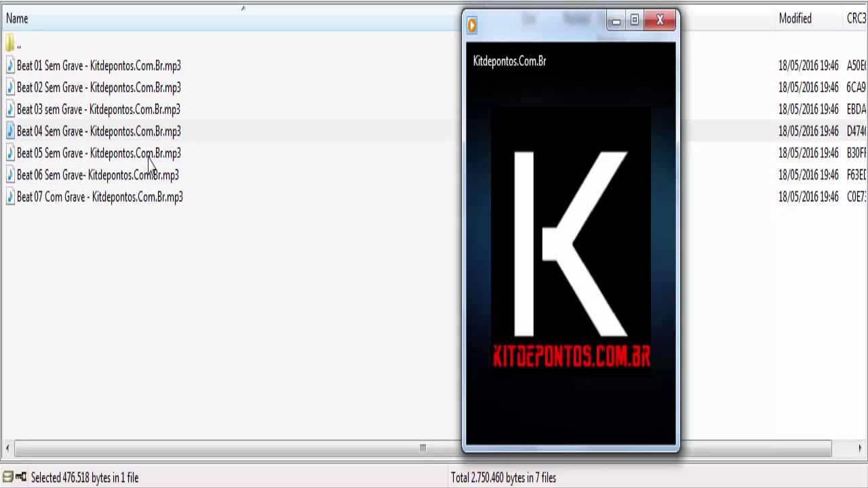Click the Modified date of Beat 03 row

click(x=808, y=109)
